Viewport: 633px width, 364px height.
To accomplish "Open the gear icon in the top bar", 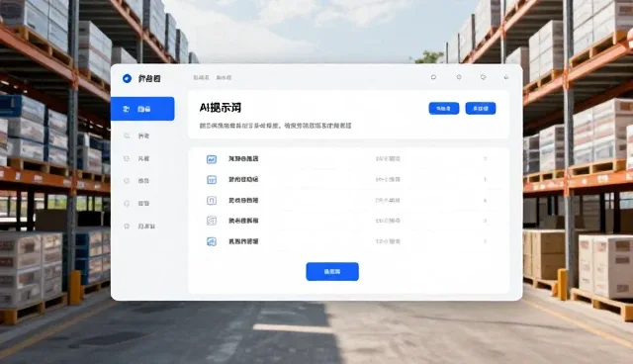I will (x=484, y=77).
